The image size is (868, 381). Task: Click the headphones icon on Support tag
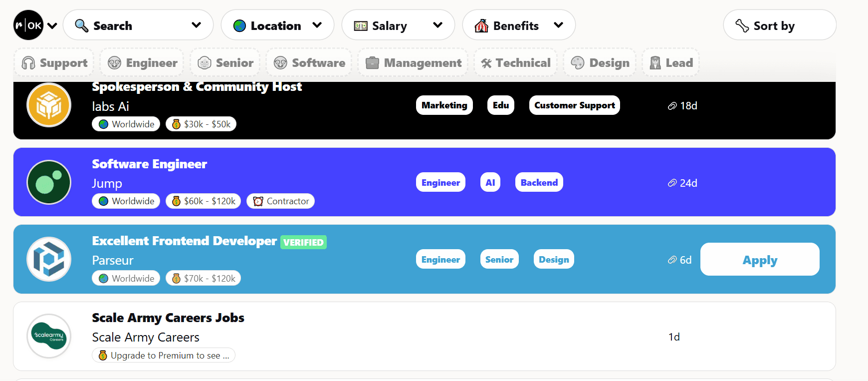click(28, 63)
